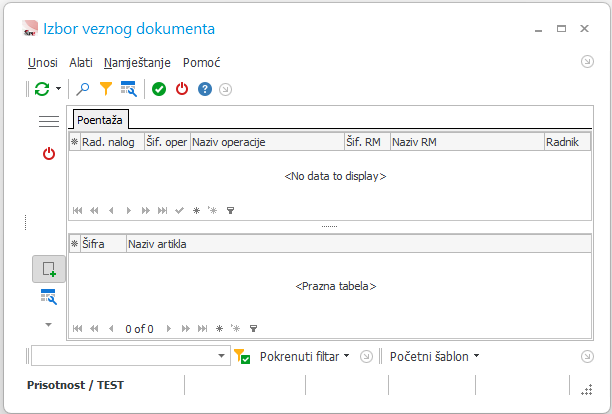This screenshot has width=612, height=414.
Task: Click upper grid goto bookmark button
Action: [x=212, y=211]
